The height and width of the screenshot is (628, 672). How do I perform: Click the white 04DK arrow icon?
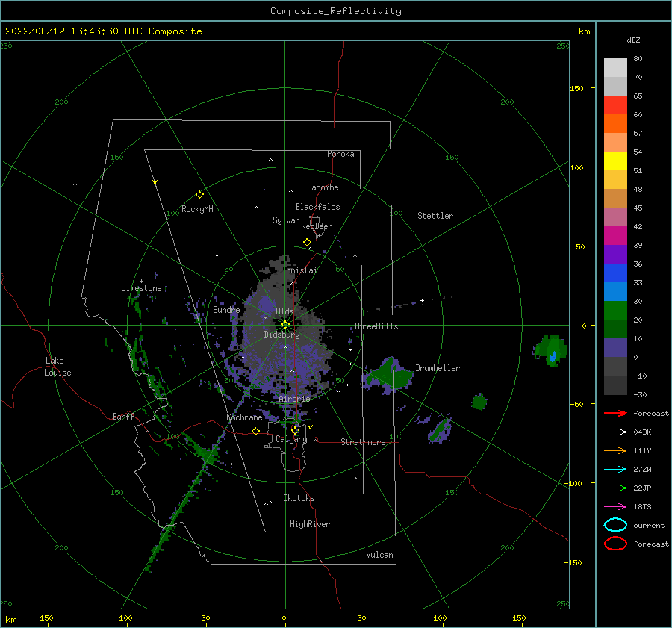pyautogui.click(x=615, y=432)
